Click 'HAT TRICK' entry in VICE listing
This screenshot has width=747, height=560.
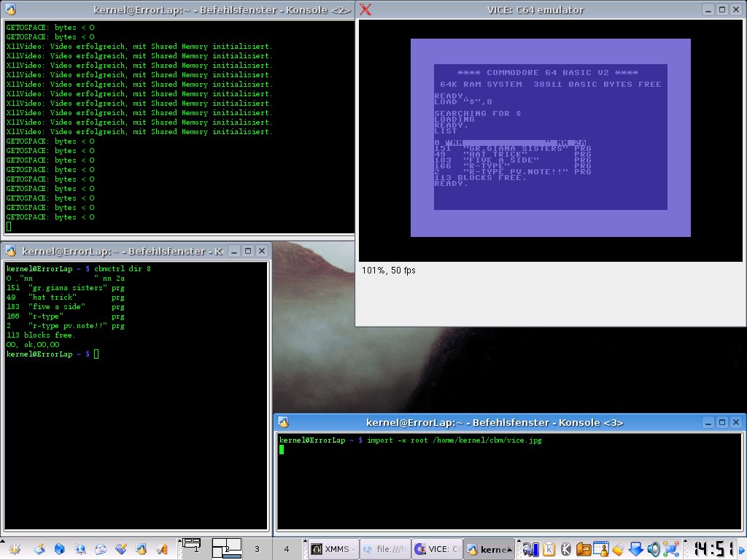[495, 155]
